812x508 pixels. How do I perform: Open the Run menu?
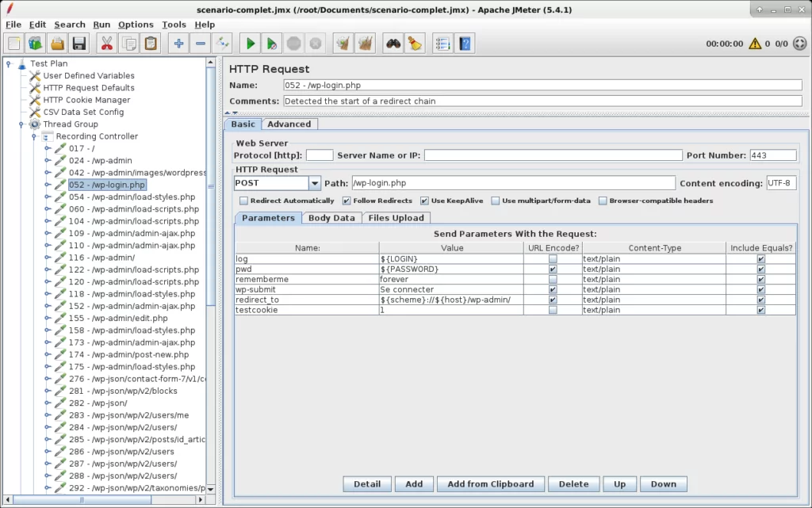101,25
